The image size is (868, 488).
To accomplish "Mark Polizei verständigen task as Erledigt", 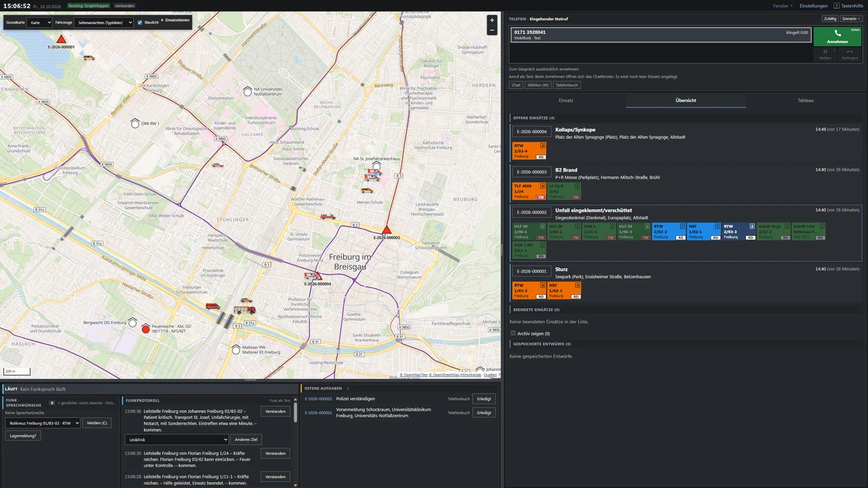I will coord(484,399).
